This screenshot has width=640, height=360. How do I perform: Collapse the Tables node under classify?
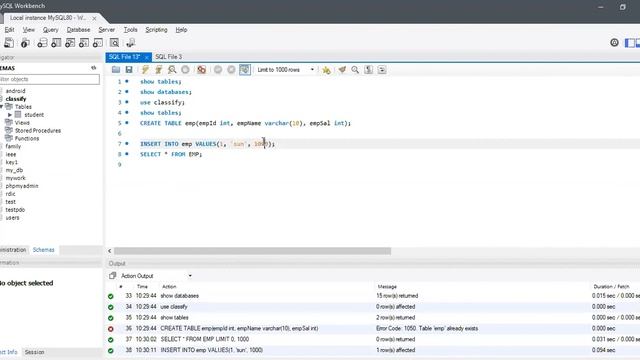pyautogui.click(x=2, y=107)
